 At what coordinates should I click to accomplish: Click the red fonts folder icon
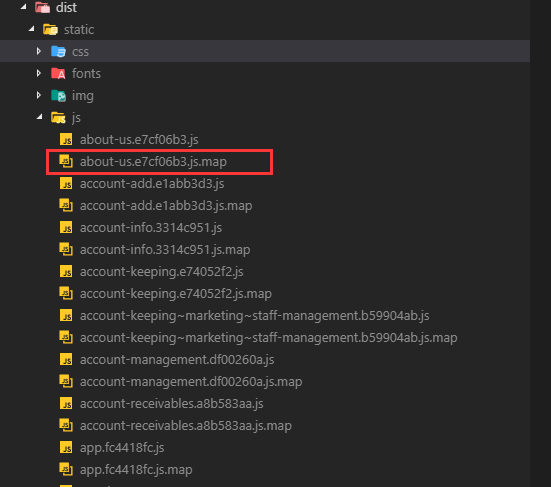click(x=58, y=74)
